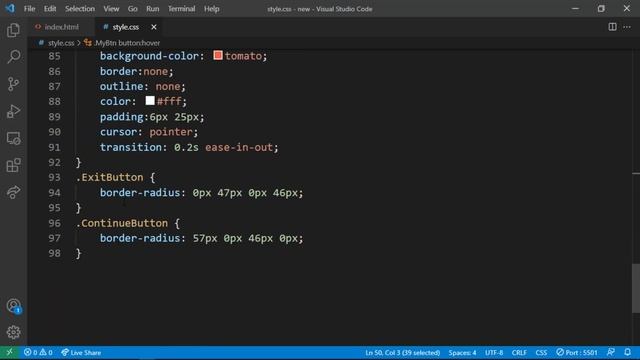Click the border-radius value on line 94
The image size is (640, 360).
pyautogui.click(x=245, y=193)
